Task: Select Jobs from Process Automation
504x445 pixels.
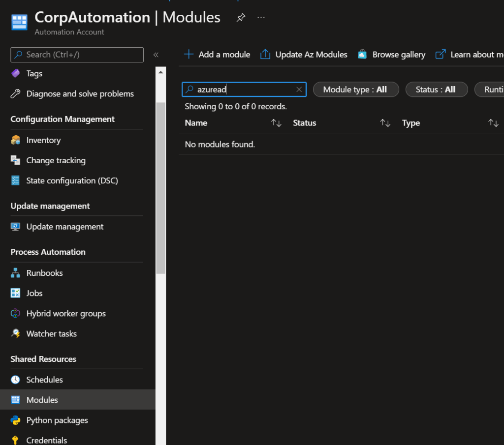Action: coord(34,293)
